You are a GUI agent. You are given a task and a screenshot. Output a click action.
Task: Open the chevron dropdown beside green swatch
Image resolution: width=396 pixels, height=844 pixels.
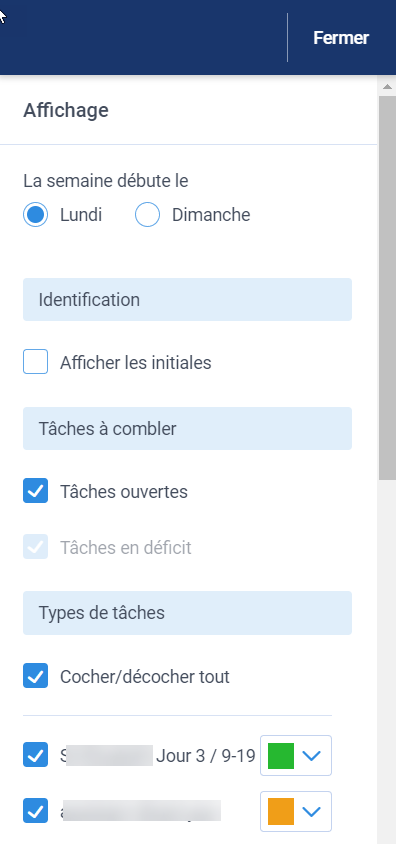tap(312, 756)
